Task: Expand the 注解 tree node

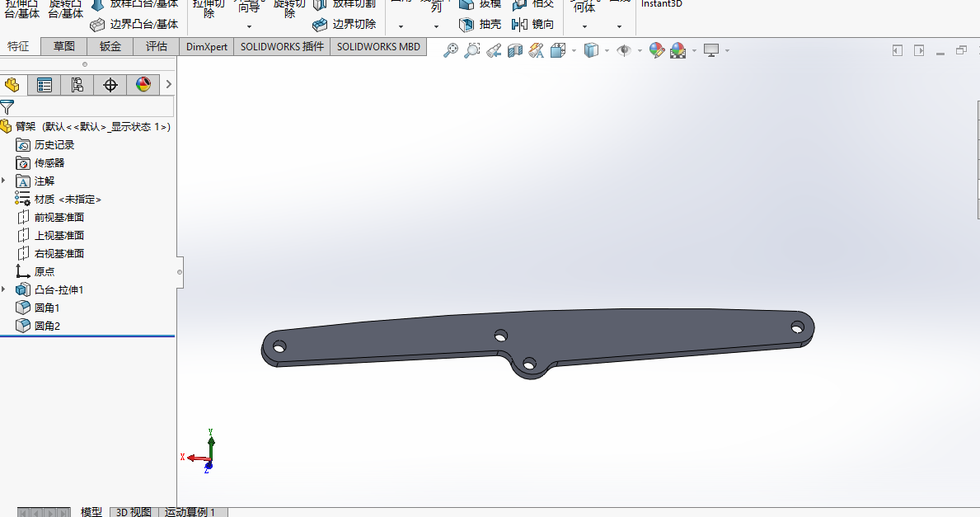Action: click(x=4, y=181)
